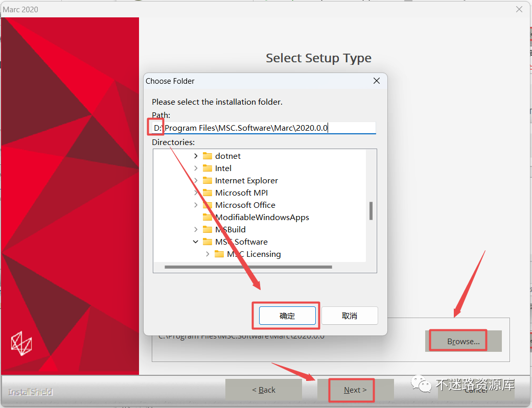Select the Intel directory
Viewport: 532px width, 408px height.
[223, 168]
